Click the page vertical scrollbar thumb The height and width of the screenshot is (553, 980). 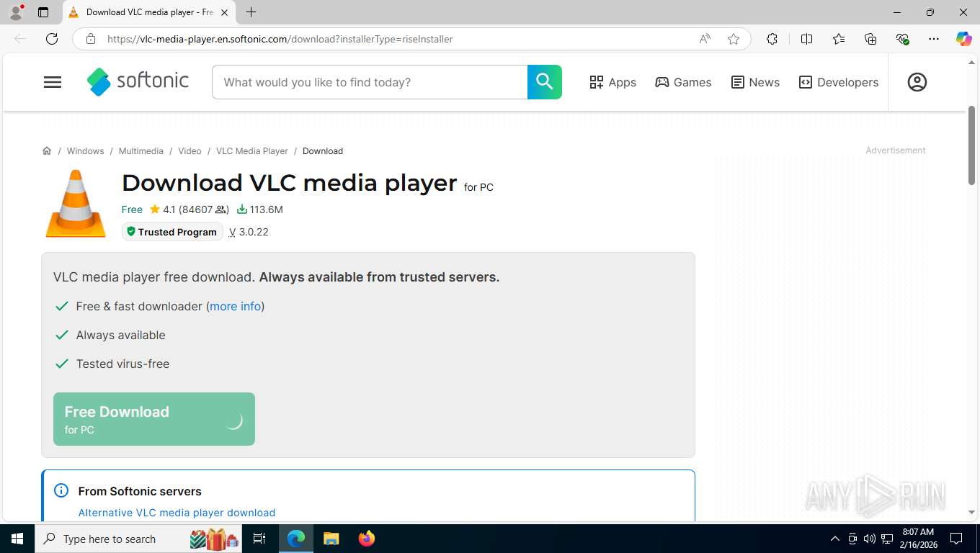pyautogui.click(x=971, y=145)
